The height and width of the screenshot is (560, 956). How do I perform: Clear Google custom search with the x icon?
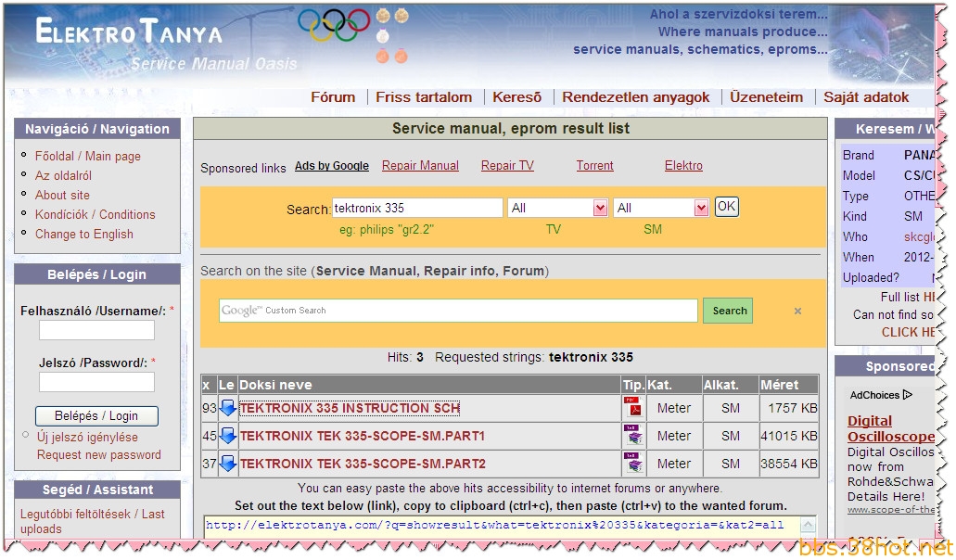coord(797,311)
